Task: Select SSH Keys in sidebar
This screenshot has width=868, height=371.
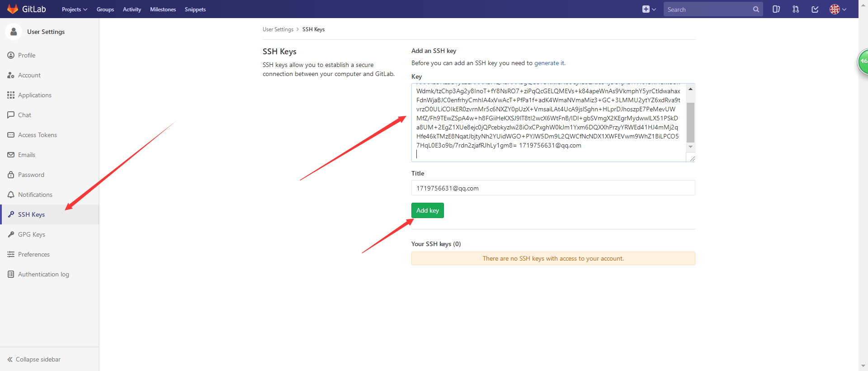Action: pos(50,214)
